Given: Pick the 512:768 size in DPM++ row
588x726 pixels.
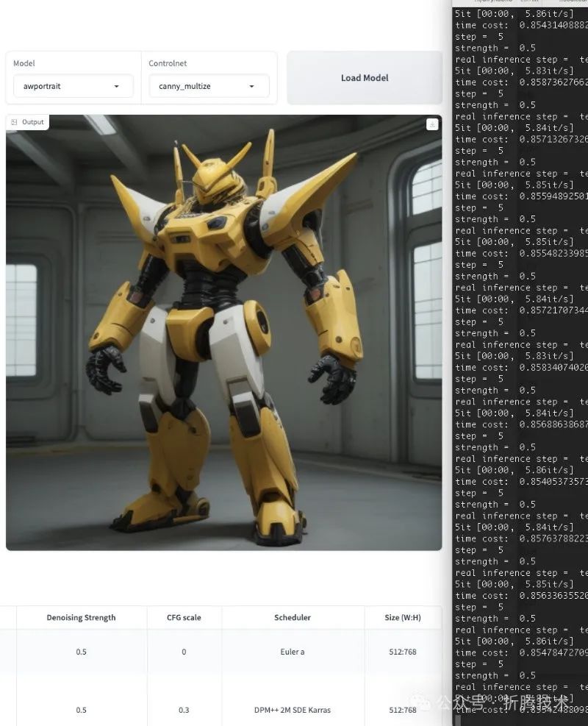Looking at the screenshot, I should click(403, 710).
